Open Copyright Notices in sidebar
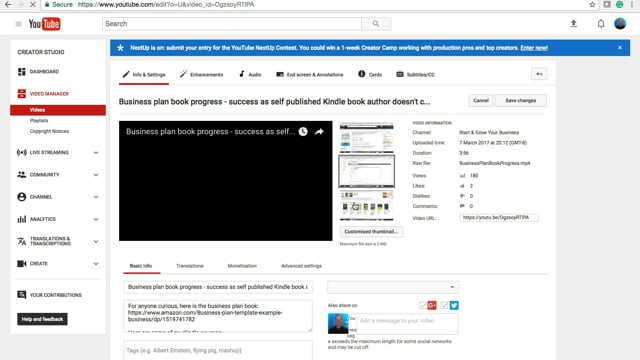This screenshot has width=640, height=360. coord(49,131)
